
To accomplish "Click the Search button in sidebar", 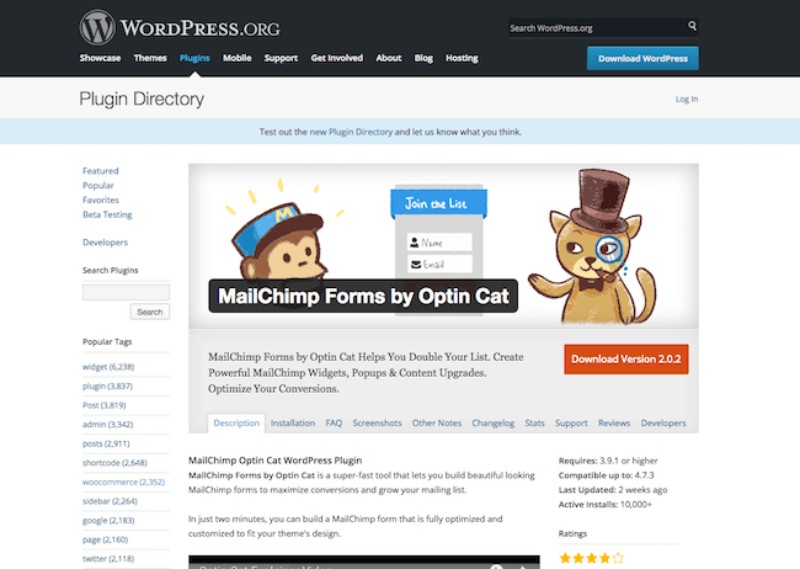I will coord(149,312).
